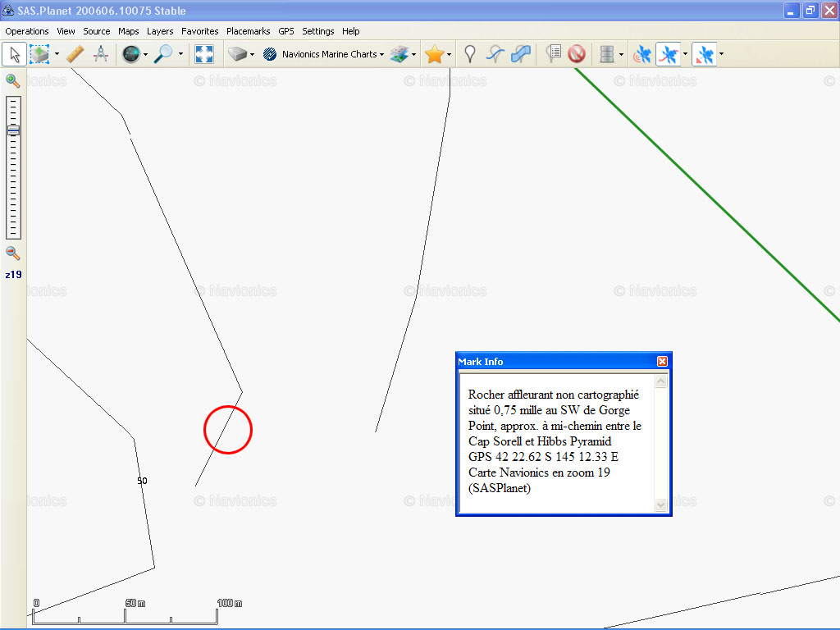Click the yellow star favorites icon
The height and width of the screenshot is (630, 840).
point(435,54)
